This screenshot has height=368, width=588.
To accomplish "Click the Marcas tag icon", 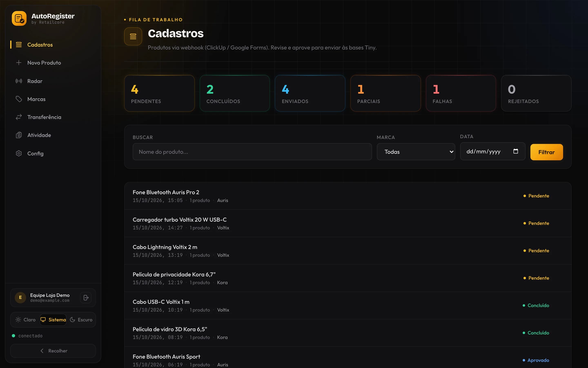I will pyautogui.click(x=19, y=99).
